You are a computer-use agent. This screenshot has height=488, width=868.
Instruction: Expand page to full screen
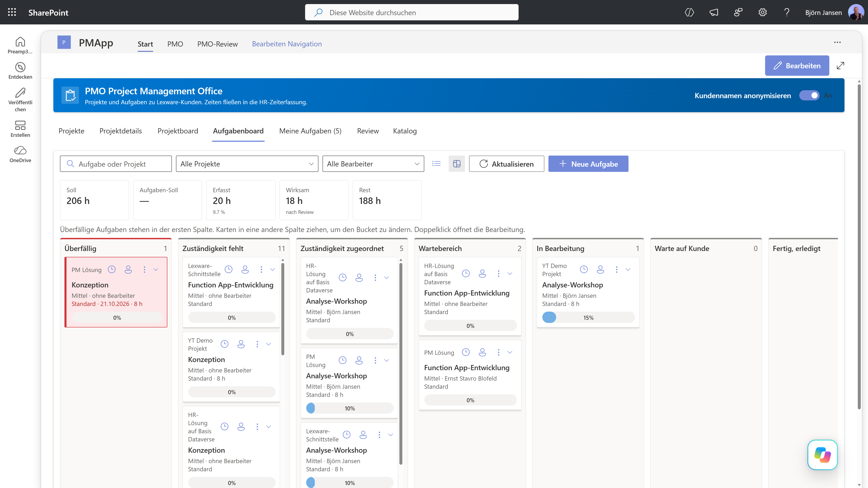(x=840, y=66)
